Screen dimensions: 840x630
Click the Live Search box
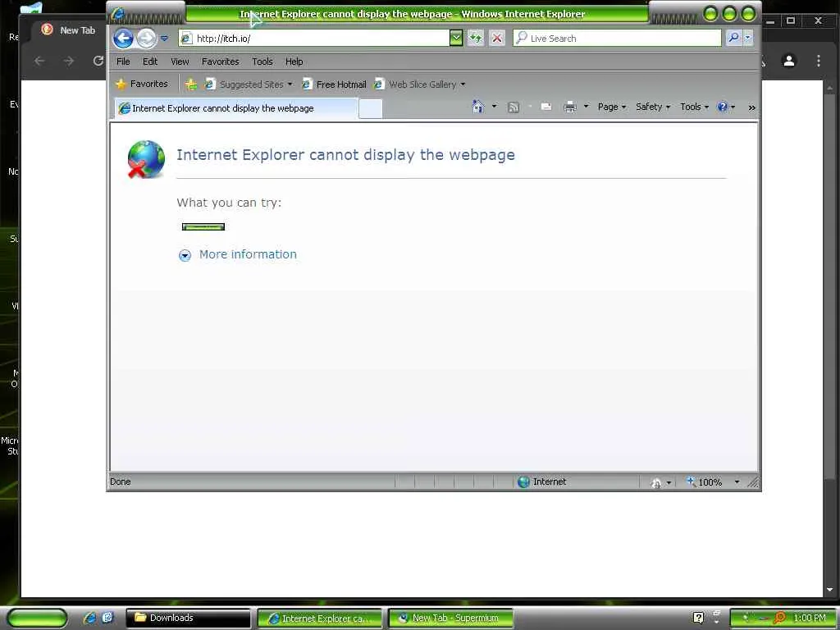coord(617,38)
